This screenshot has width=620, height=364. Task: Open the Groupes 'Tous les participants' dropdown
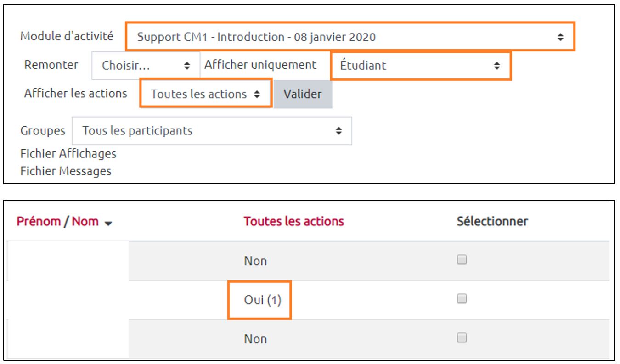[x=211, y=131]
